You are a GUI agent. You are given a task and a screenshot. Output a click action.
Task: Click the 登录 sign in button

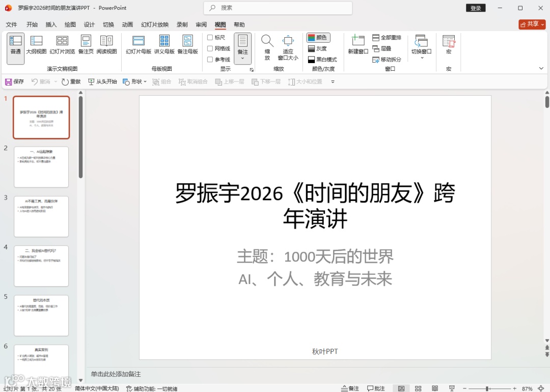pos(476,8)
